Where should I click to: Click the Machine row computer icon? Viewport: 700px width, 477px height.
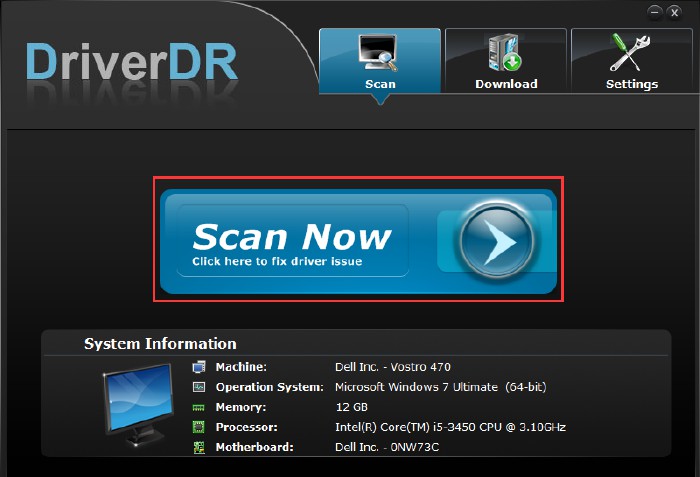(x=199, y=367)
